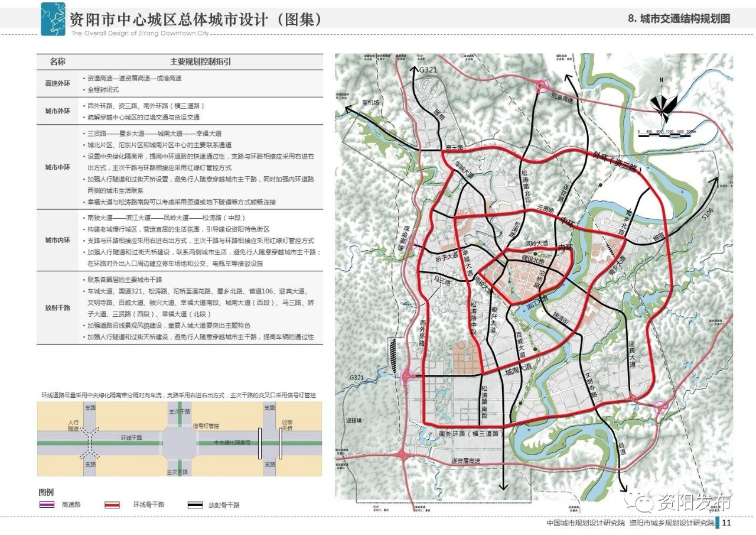Image resolution: width=756 pixels, height=535 pixels.
Task: Click the 内环 label on the map
Action: click(x=566, y=248)
